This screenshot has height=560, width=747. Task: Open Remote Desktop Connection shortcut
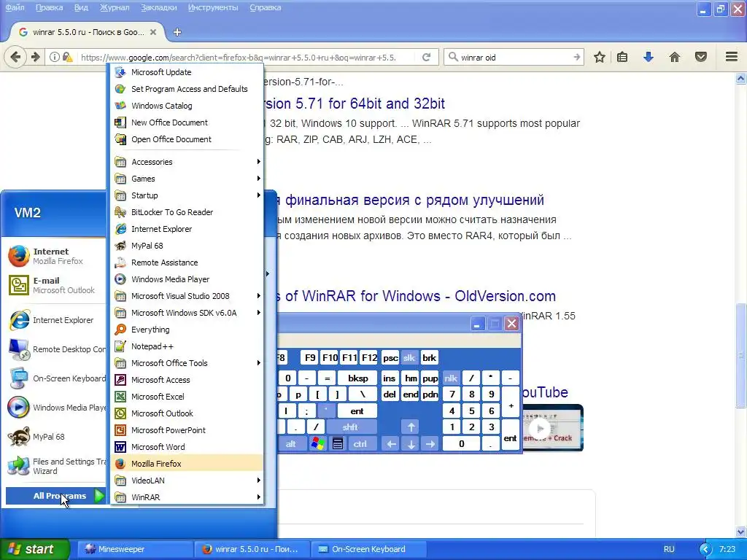click(56, 349)
